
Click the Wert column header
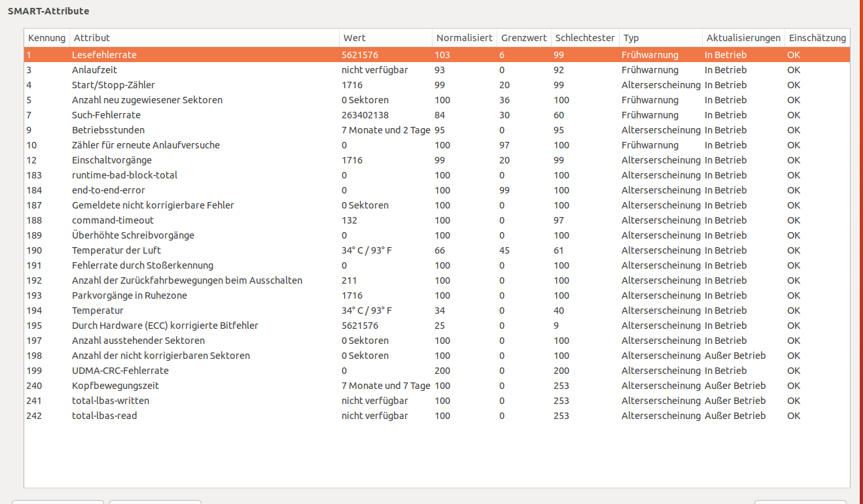[385, 38]
